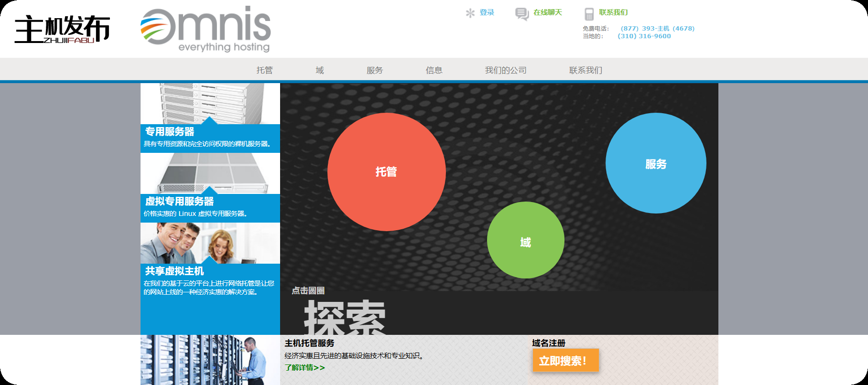Click the text 经济实惠且先进的基础设施技术和专业知识。
The image size is (868, 385).
355,356
